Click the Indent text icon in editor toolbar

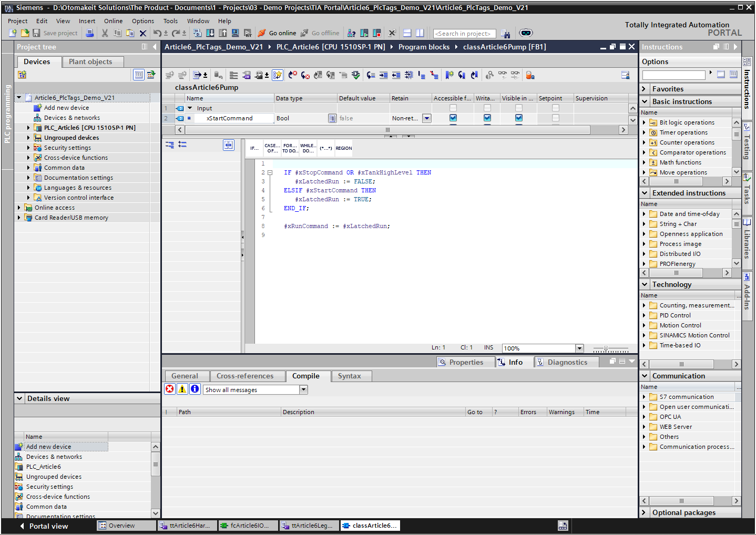(x=383, y=75)
